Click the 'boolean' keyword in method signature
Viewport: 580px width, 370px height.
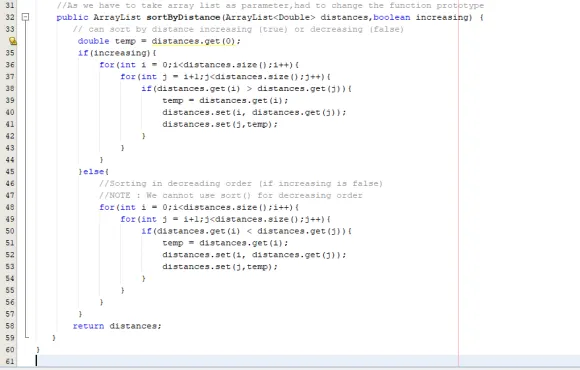pyautogui.click(x=392, y=17)
